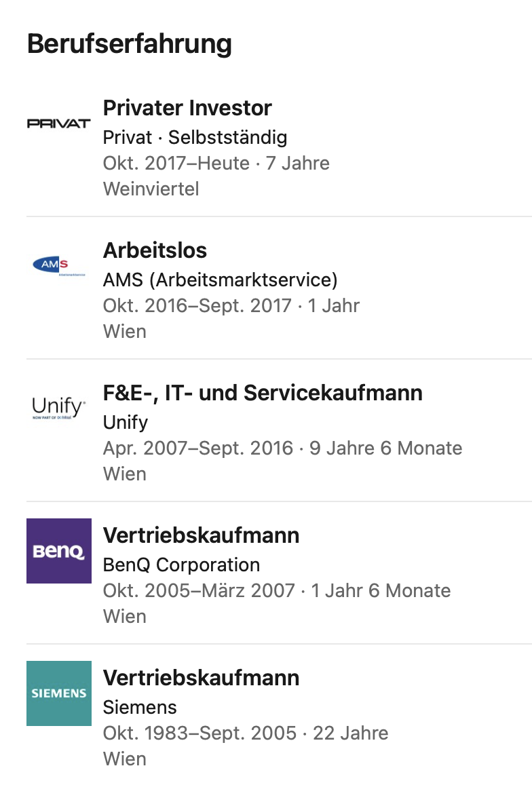Open the Privater Investor job title
Viewport: 532px width, 802px height.
pos(187,108)
